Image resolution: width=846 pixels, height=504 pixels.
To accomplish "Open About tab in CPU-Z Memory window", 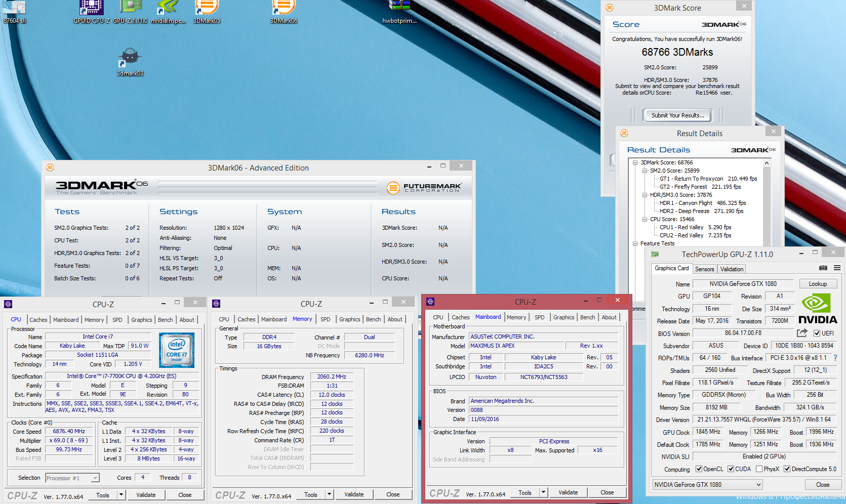I will click(x=395, y=319).
